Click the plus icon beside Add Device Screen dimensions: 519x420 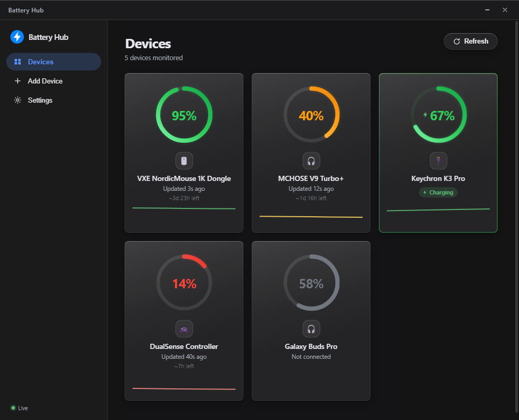click(18, 81)
